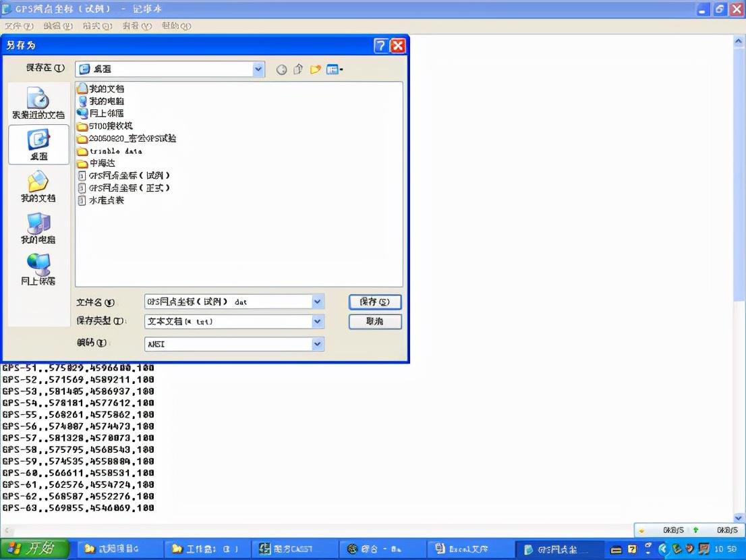Expand the ANSI encoding dropdown
The image size is (746, 560).
tap(318, 343)
